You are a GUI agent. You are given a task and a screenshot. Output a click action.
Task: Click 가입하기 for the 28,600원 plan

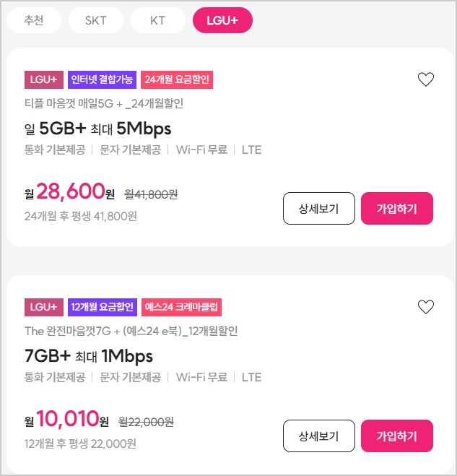coord(396,209)
